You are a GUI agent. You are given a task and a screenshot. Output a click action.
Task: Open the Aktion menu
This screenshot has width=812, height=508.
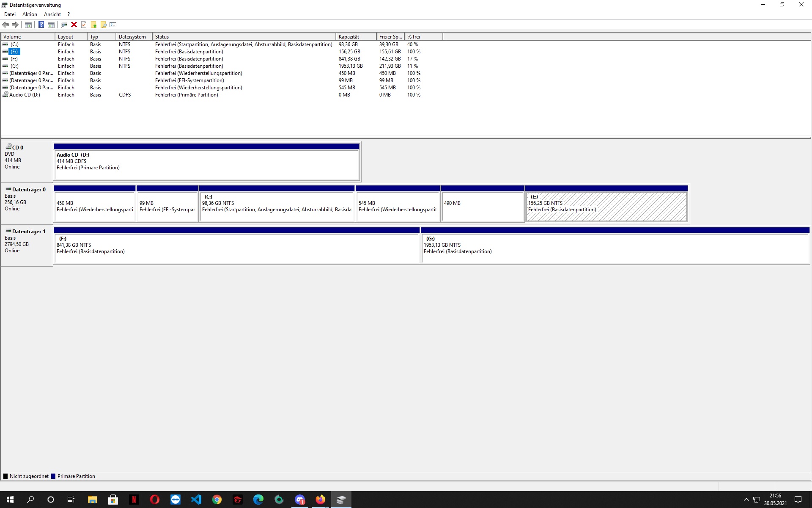pyautogui.click(x=30, y=14)
